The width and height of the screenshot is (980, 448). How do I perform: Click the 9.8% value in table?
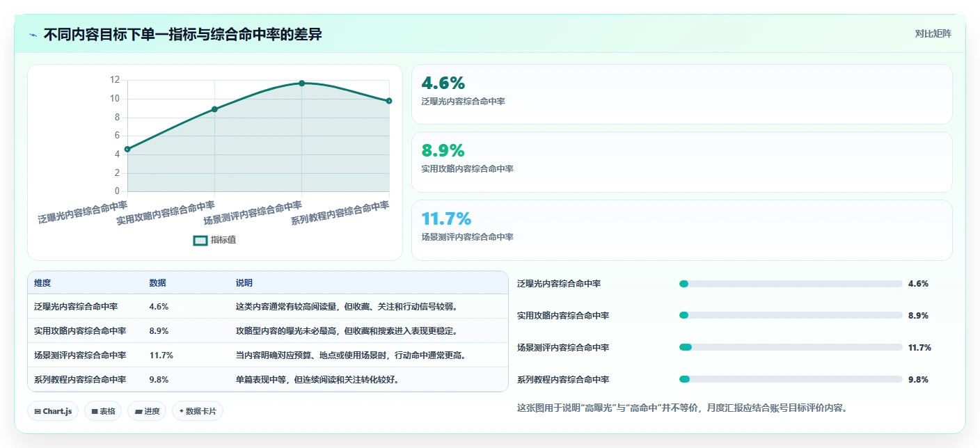click(x=159, y=379)
